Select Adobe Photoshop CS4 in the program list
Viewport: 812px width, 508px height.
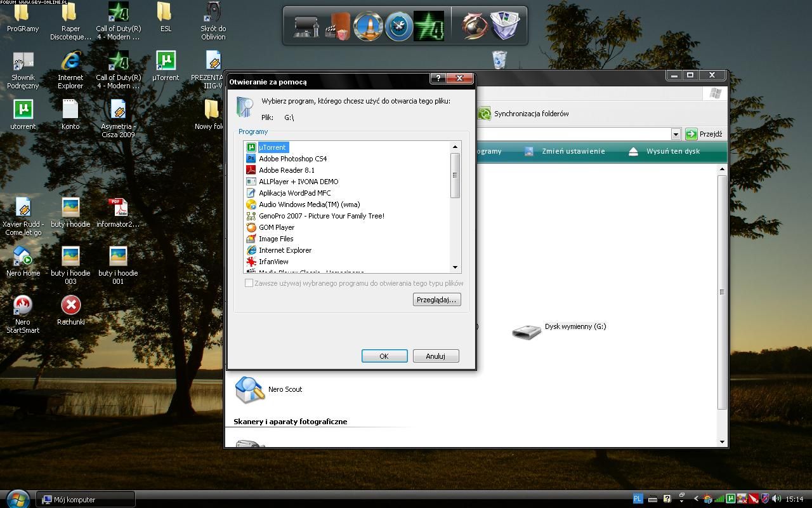tap(292, 159)
